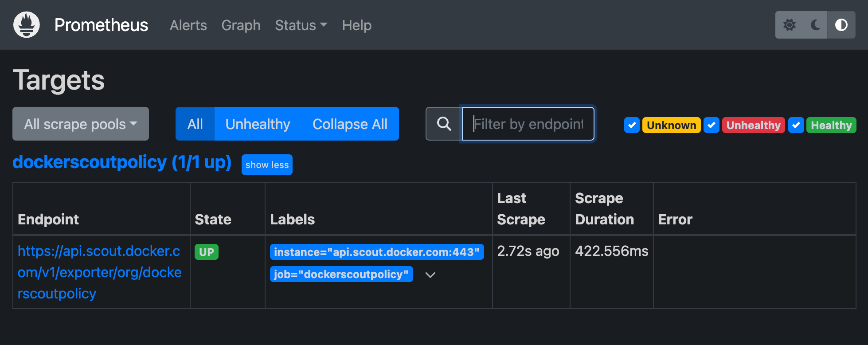This screenshot has height=345, width=868.
Task: Open the Alerts page
Action: pos(188,25)
